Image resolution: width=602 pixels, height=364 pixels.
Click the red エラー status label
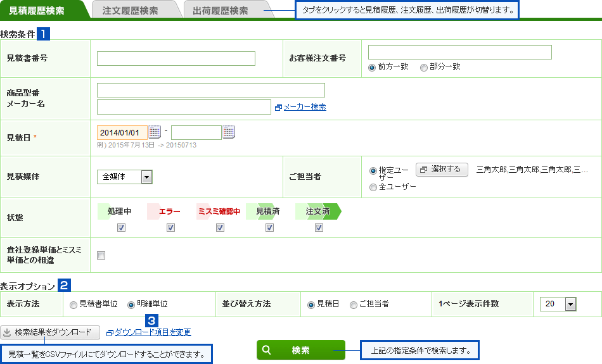(169, 211)
